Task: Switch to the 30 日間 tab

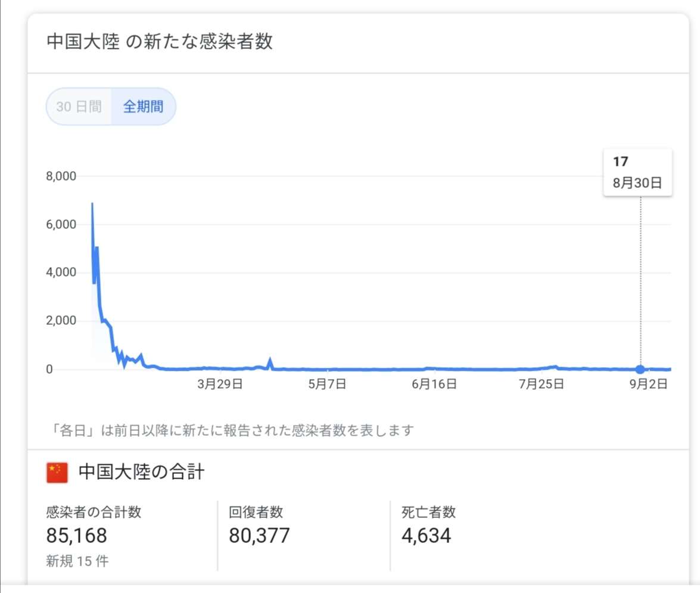Action: (79, 106)
